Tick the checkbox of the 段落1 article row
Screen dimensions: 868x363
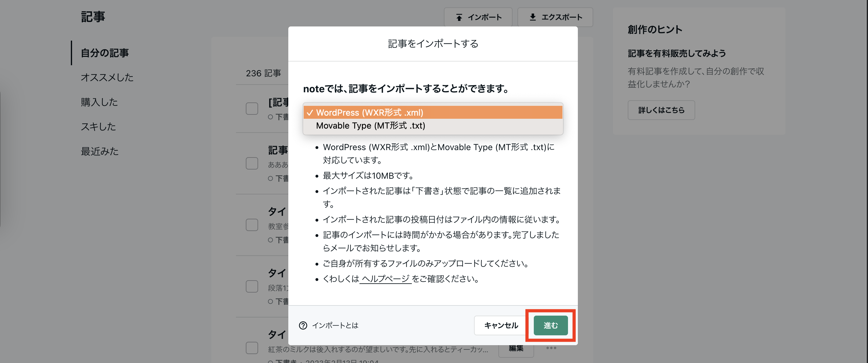tap(252, 287)
